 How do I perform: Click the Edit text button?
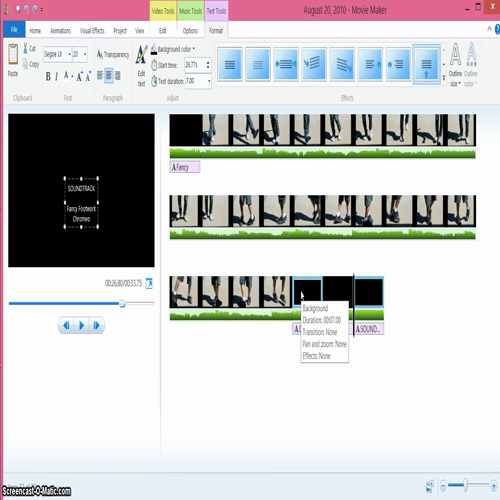(141, 66)
